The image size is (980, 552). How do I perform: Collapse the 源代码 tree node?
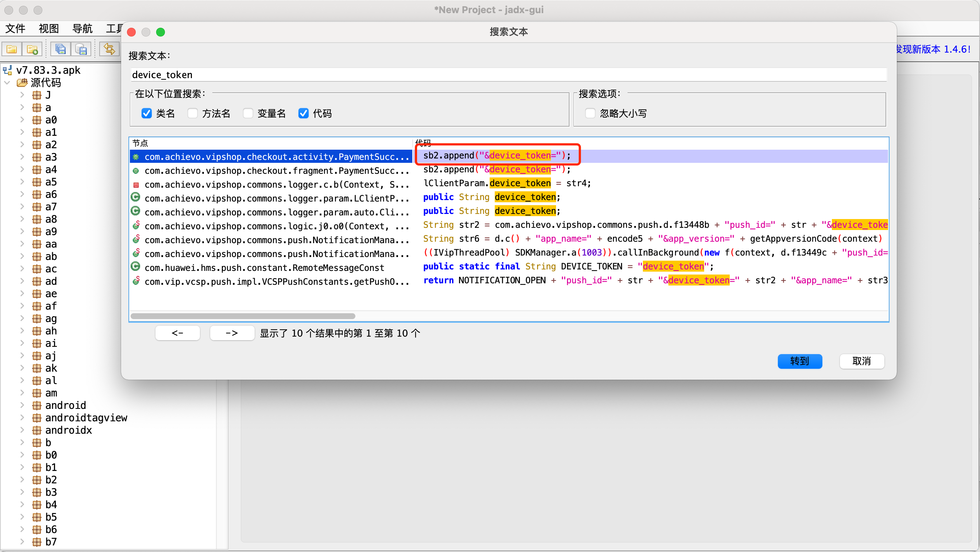coord(8,83)
